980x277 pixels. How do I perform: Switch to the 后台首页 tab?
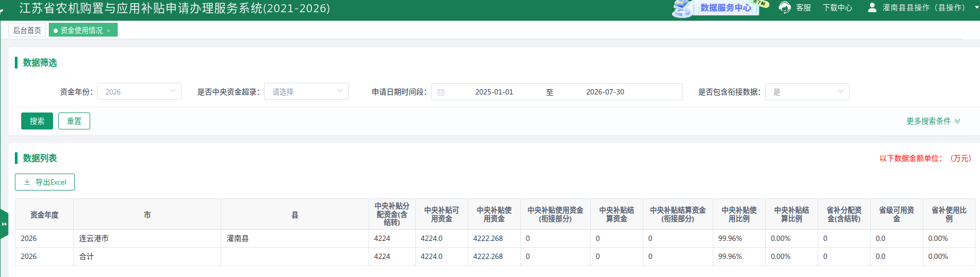[x=27, y=30]
